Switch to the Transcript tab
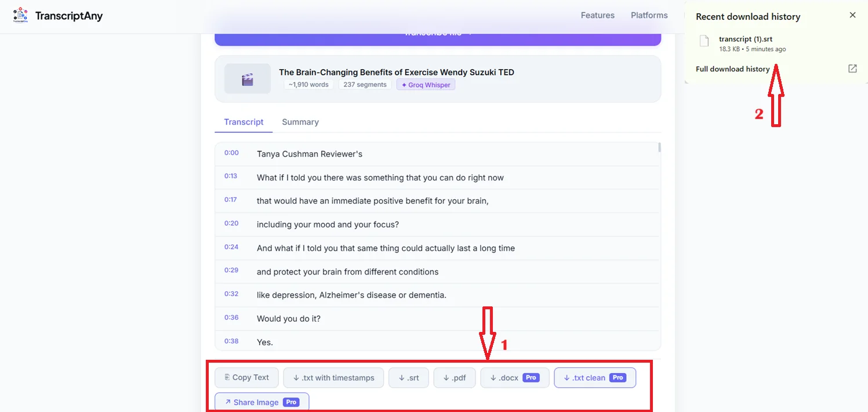This screenshot has height=412, width=868. [x=244, y=122]
